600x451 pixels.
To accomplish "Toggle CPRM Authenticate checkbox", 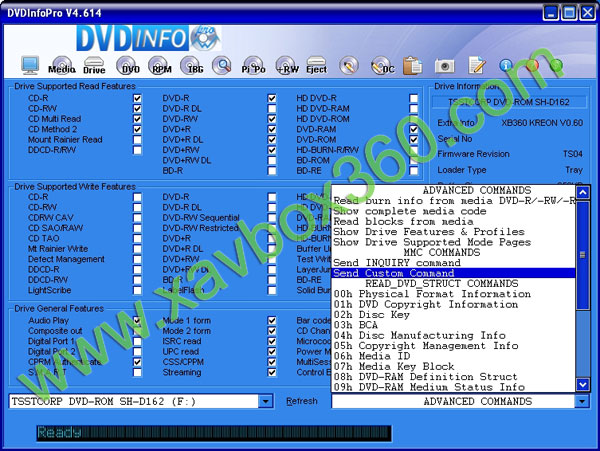I will click(x=137, y=361).
